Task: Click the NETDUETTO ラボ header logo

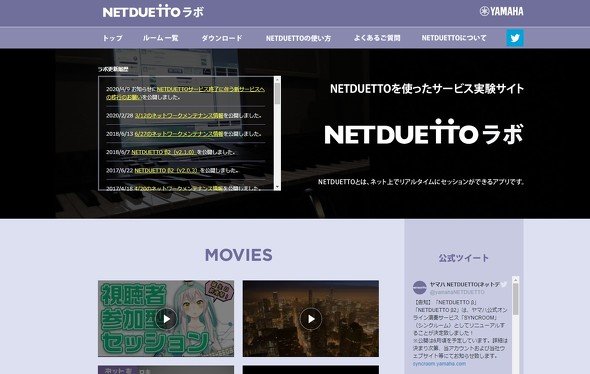Action: 153,12
